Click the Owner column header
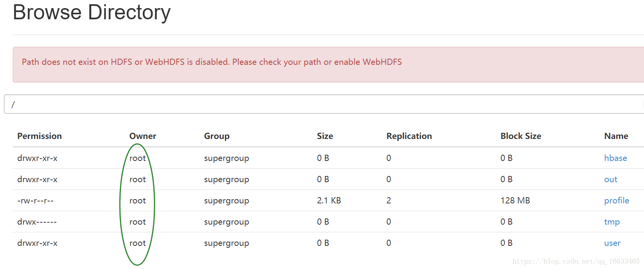 coord(143,136)
